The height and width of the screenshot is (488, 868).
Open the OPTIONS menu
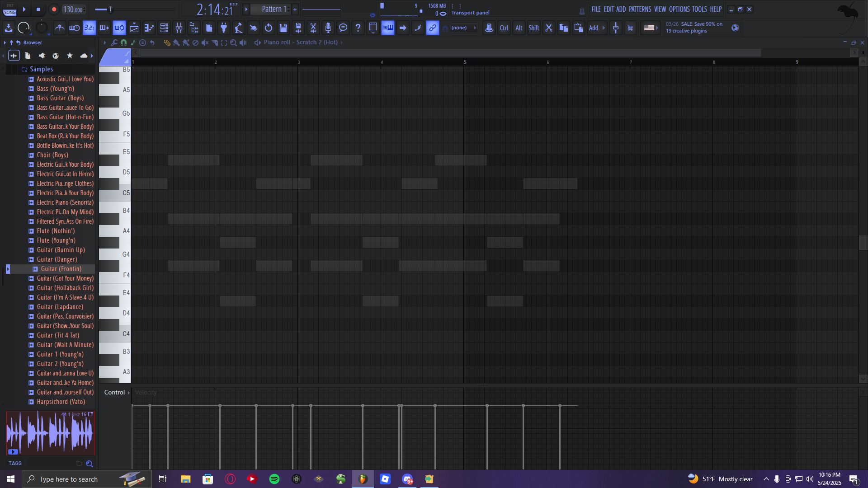(x=679, y=9)
